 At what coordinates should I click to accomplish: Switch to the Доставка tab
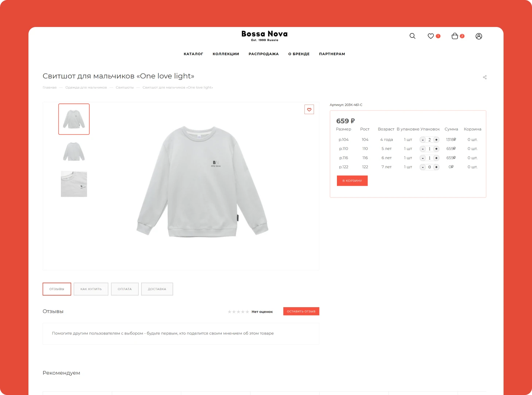pos(157,289)
